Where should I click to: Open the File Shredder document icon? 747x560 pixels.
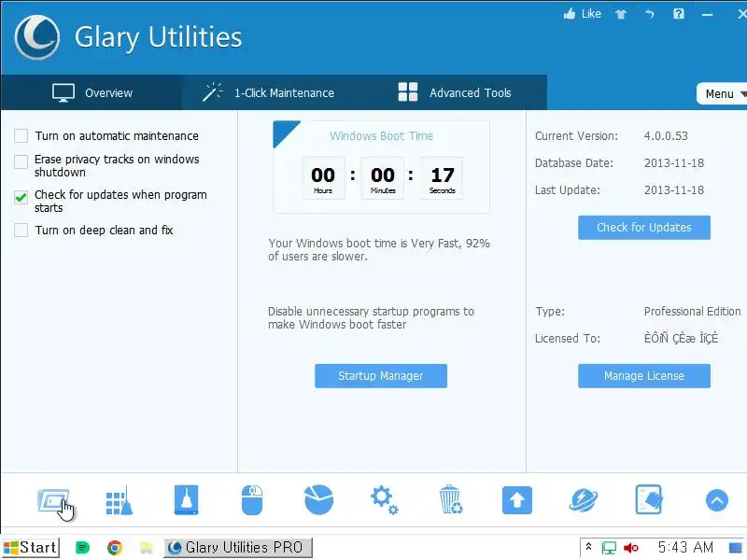[x=649, y=500]
